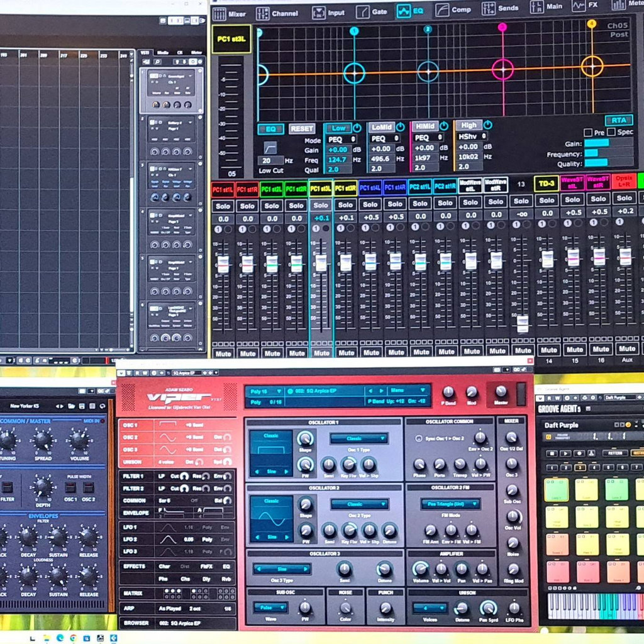
Task: Open Chrome on the taskbar
Action: point(73,638)
